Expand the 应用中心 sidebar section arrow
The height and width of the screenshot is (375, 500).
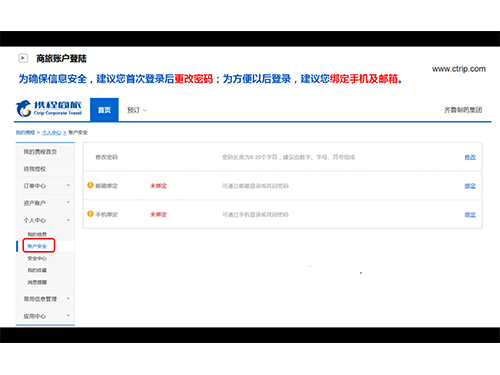(68, 315)
